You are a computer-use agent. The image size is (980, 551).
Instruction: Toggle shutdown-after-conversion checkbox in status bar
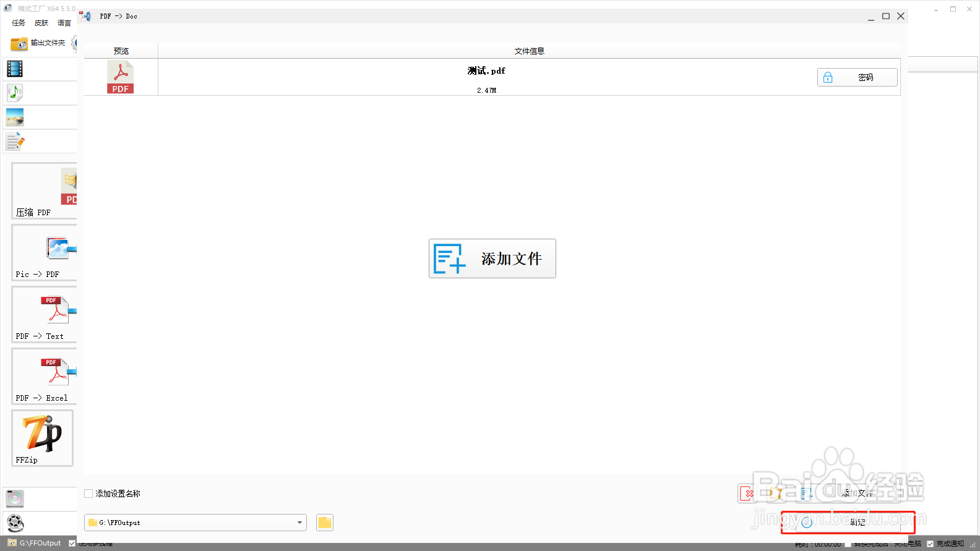[848, 544]
